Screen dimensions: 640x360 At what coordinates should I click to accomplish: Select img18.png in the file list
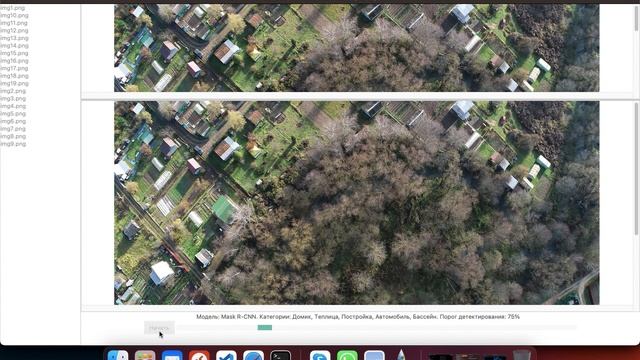pyautogui.click(x=14, y=76)
